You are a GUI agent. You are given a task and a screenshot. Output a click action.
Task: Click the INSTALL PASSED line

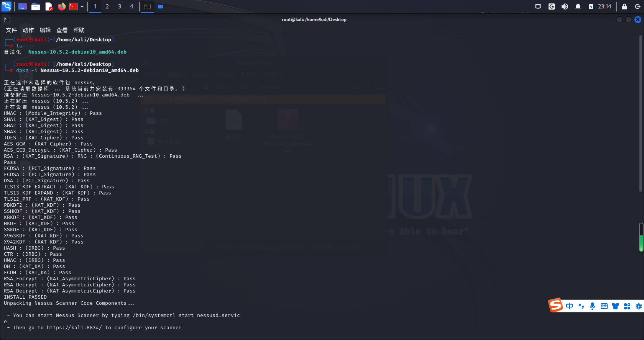pos(25,297)
